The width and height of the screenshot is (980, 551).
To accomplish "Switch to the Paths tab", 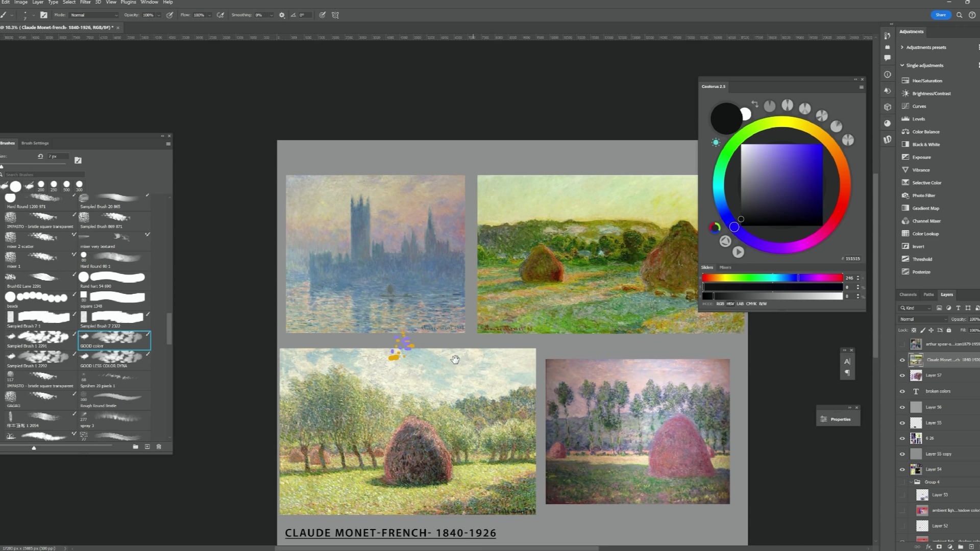I will click(928, 295).
